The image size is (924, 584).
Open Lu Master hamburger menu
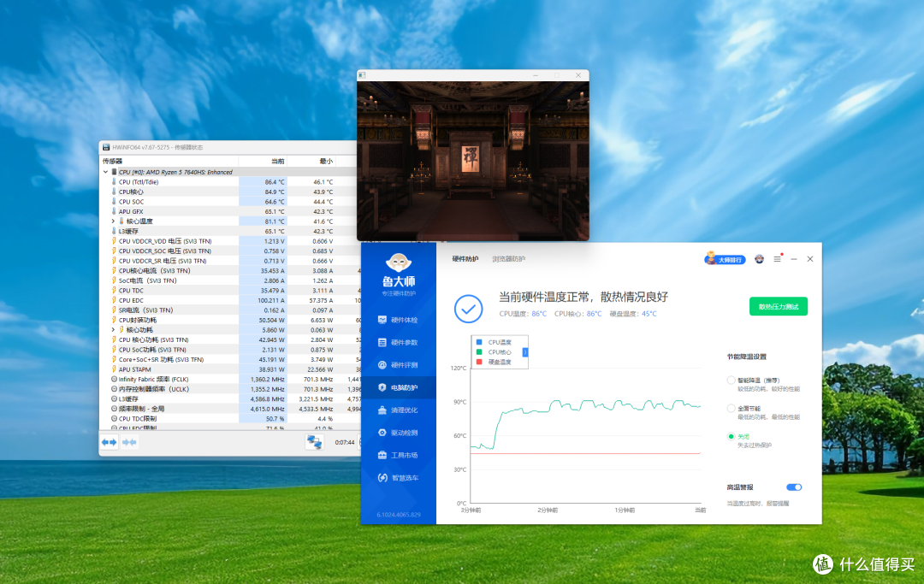(x=777, y=259)
